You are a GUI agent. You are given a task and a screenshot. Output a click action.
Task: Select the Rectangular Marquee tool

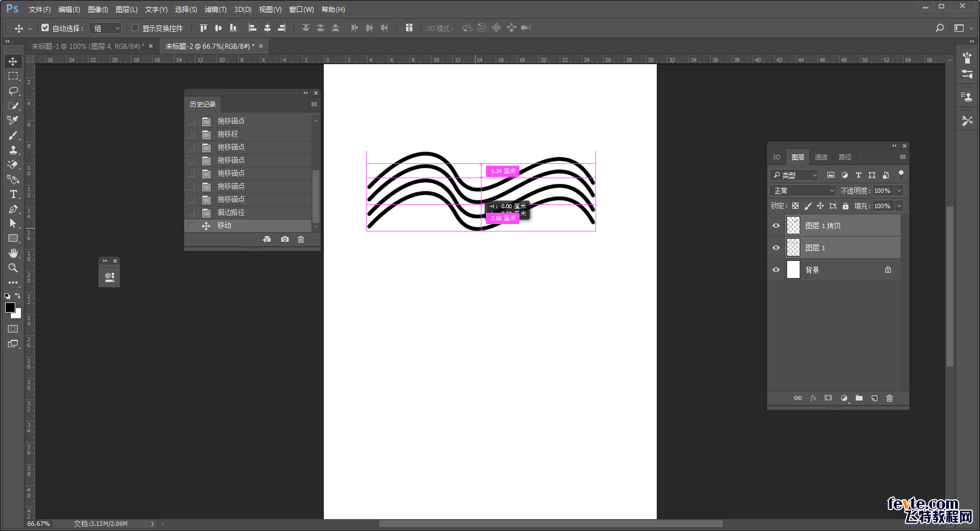[x=12, y=76]
